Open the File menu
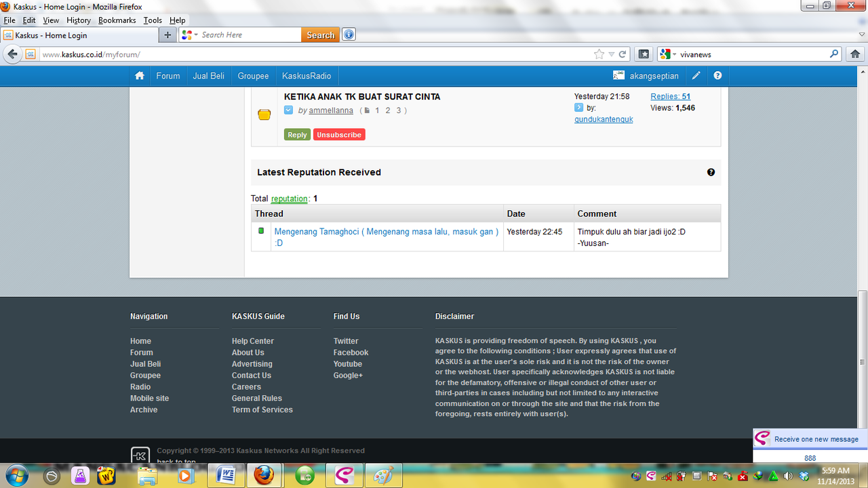This screenshot has width=868, height=488. pos(9,20)
